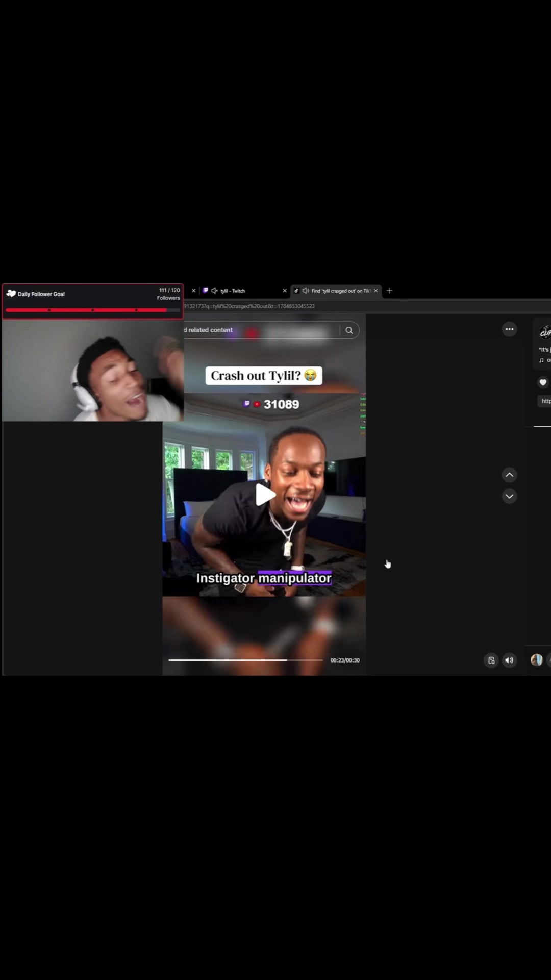The width and height of the screenshot is (551, 980).
Task: Open the commenter profile avatar at bottom right
Action: tap(536, 660)
